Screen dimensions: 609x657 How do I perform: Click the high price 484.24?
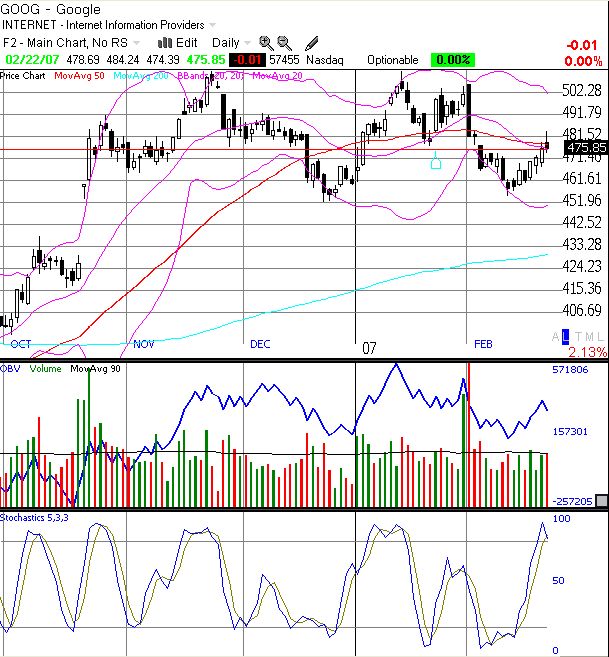pos(123,60)
